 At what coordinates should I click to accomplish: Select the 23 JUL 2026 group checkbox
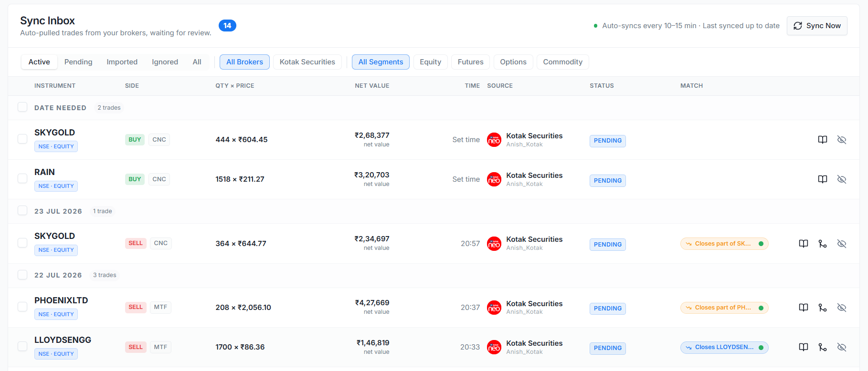tap(22, 210)
